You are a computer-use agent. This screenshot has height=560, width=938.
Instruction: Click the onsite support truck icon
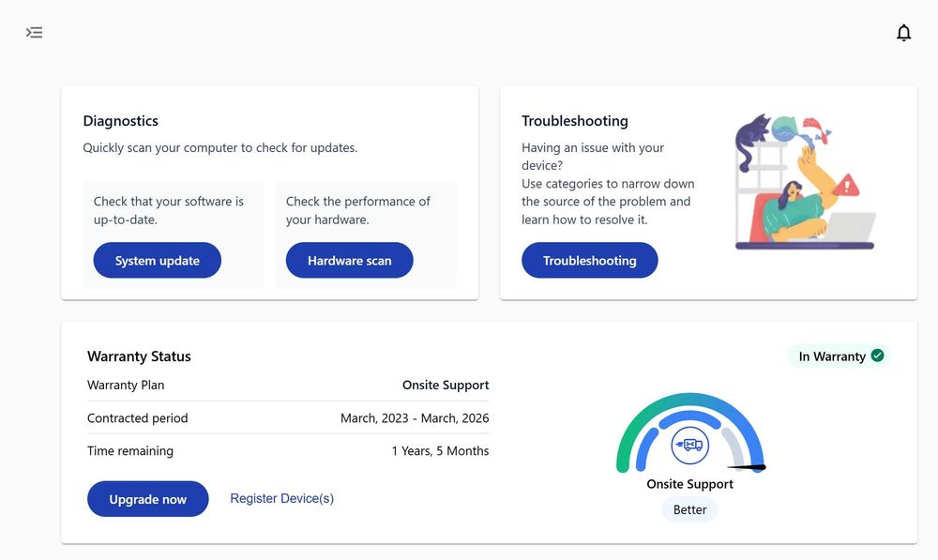pos(690,445)
